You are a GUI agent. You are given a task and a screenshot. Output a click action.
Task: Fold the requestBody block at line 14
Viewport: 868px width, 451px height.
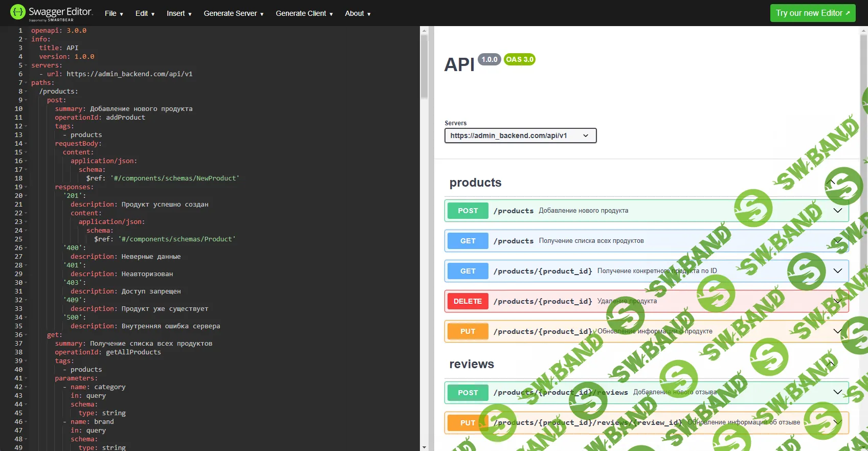point(26,144)
